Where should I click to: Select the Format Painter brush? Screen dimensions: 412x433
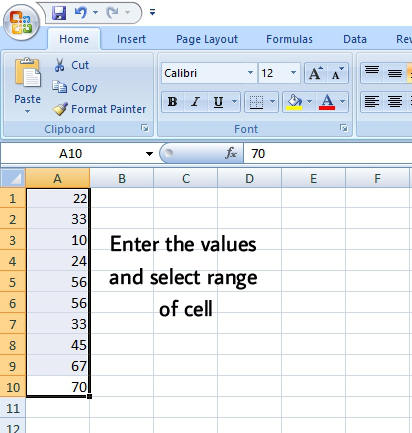pos(60,109)
